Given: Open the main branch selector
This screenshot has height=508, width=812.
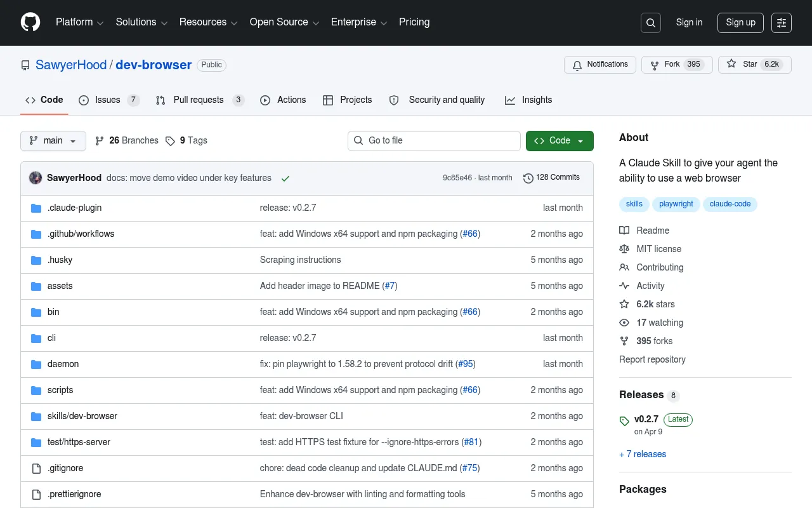Looking at the screenshot, I should pos(53,141).
